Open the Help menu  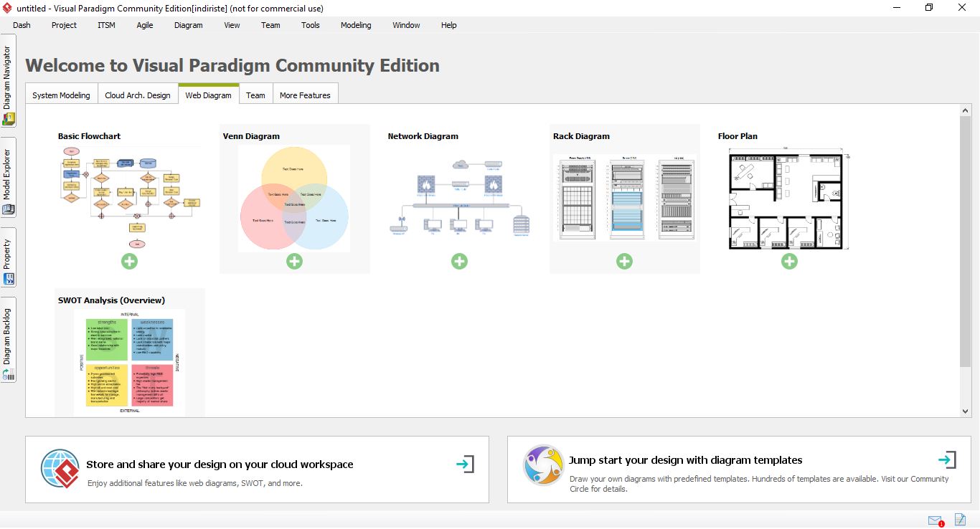click(x=449, y=25)
